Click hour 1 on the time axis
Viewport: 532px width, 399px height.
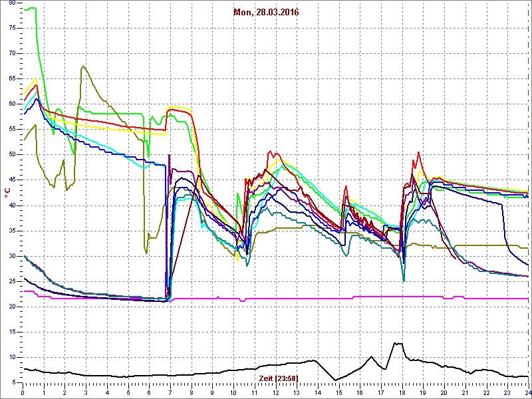click(x=44, y=392)
